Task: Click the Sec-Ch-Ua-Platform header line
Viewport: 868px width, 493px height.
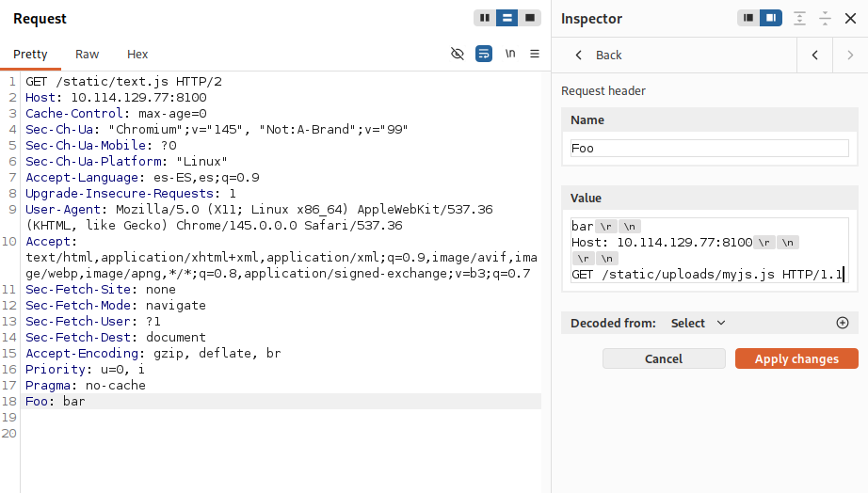Action: 126,161
